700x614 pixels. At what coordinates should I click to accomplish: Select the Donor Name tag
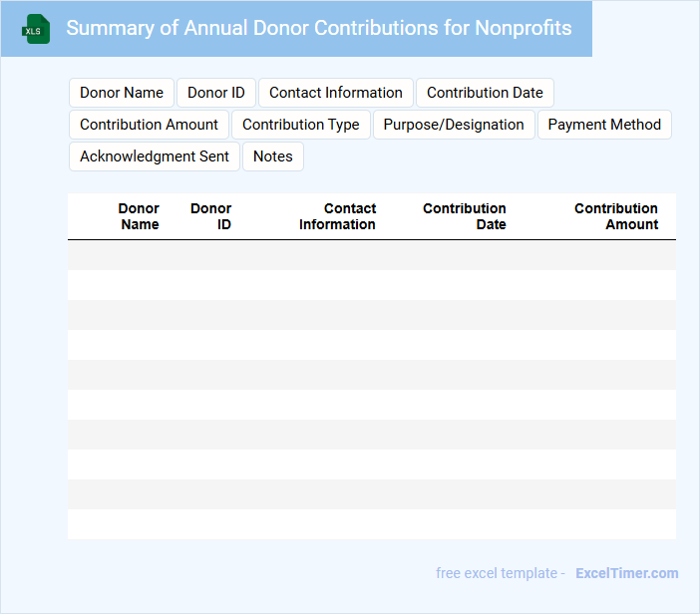pyautogui.click(x=122, y=93)
